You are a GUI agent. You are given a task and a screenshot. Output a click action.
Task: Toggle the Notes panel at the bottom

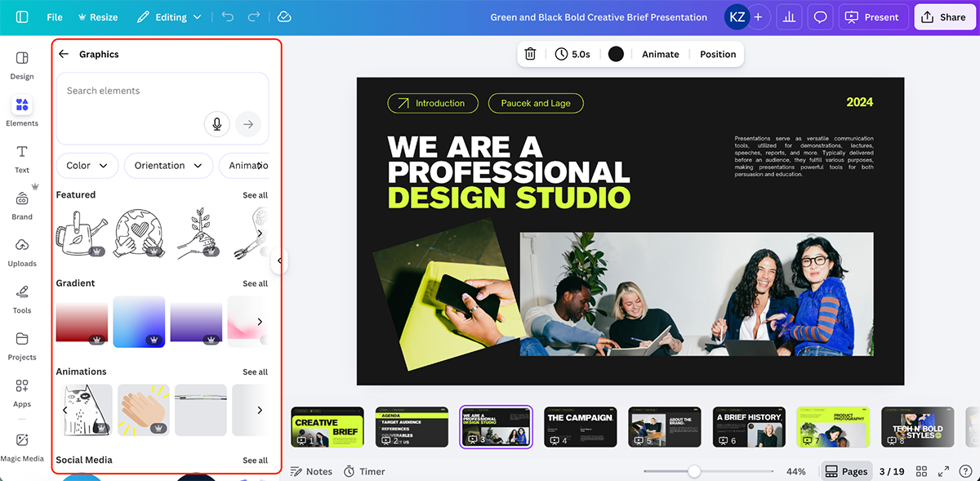point(311,471)
